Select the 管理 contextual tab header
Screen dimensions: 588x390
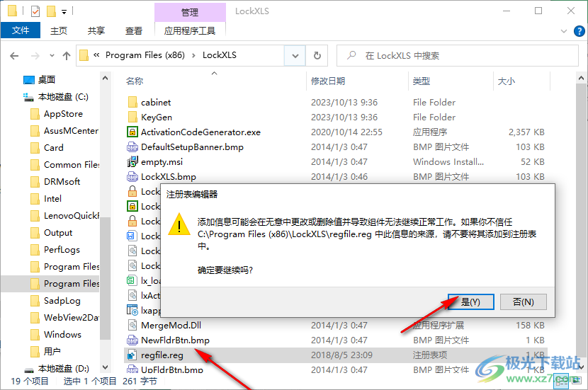190,12
